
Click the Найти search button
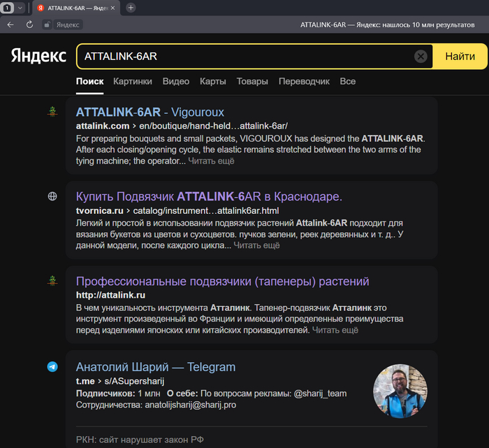(x=460, y=56)
